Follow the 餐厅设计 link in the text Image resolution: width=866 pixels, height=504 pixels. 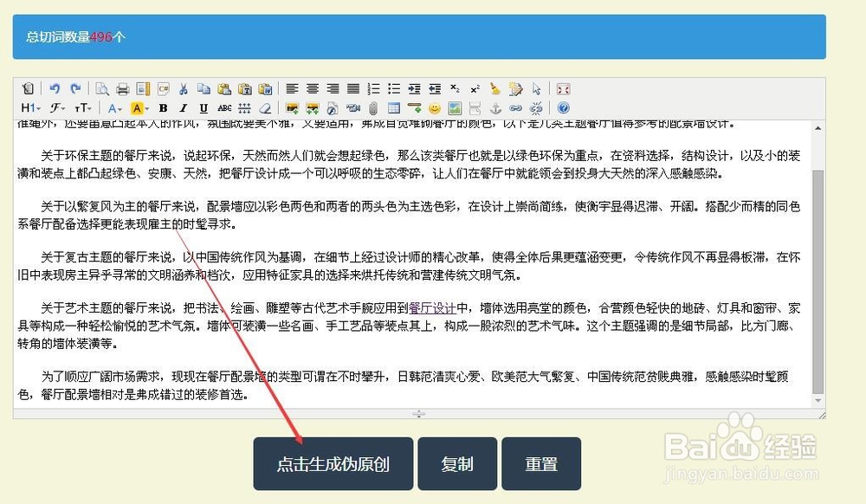[432, 308]
